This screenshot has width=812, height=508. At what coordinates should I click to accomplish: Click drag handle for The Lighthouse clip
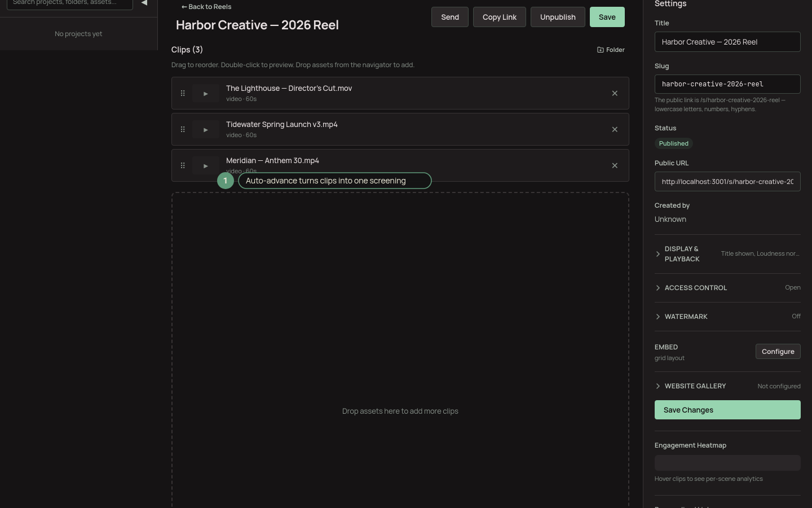(183, 93)
